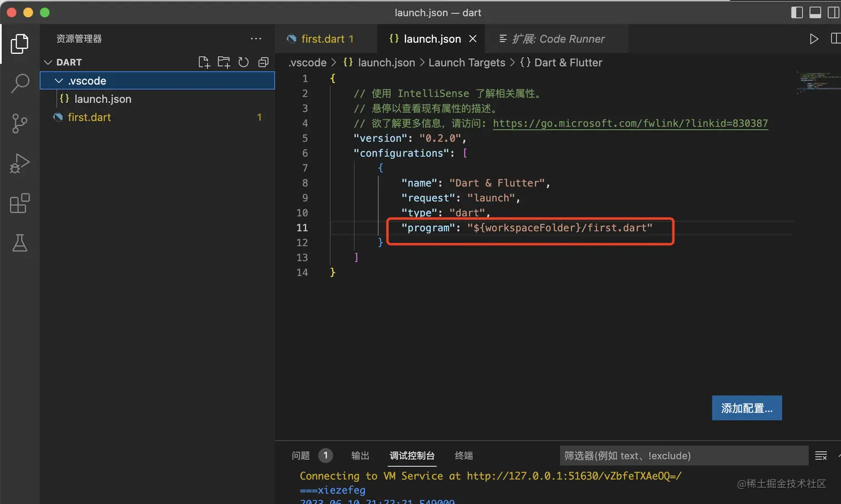Open the Source Control view
841x504 pixels.
(x=19, y=123)
